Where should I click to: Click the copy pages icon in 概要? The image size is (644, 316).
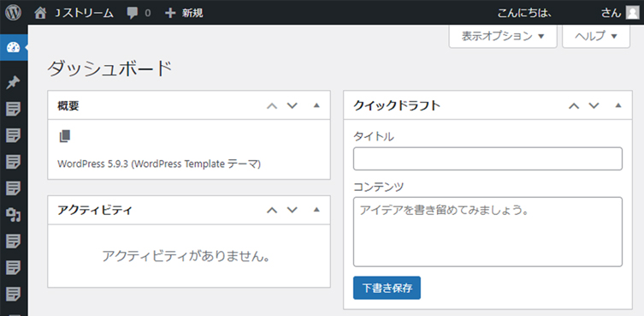(x=64, y=136)
